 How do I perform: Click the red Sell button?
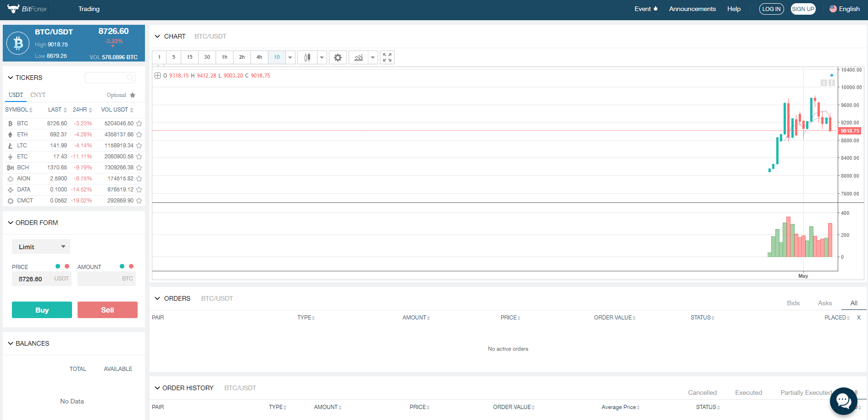(107, 310)
